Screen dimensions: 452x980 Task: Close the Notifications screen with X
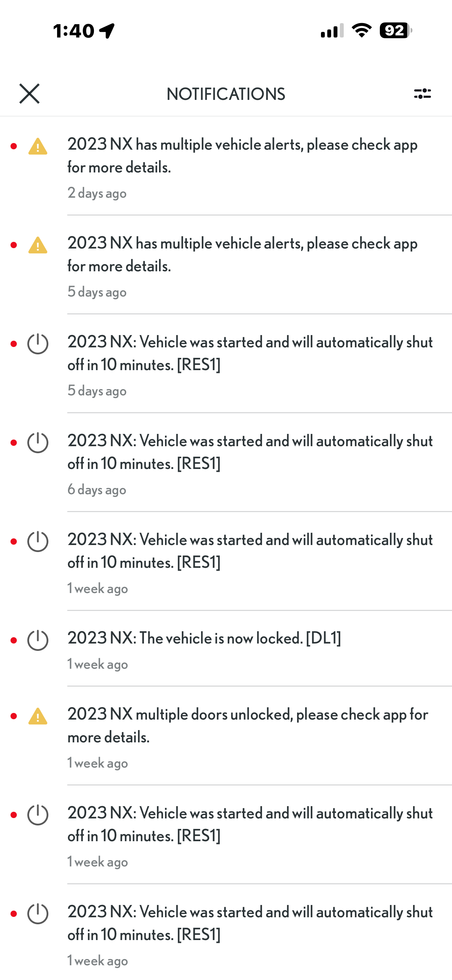(x=29, y=94)
